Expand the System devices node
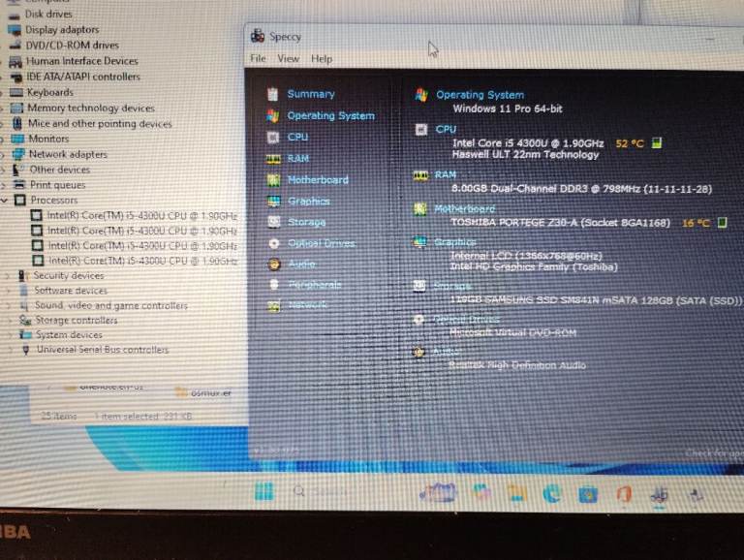The width and height of the screenshot is (744, 560). (8, 335)
